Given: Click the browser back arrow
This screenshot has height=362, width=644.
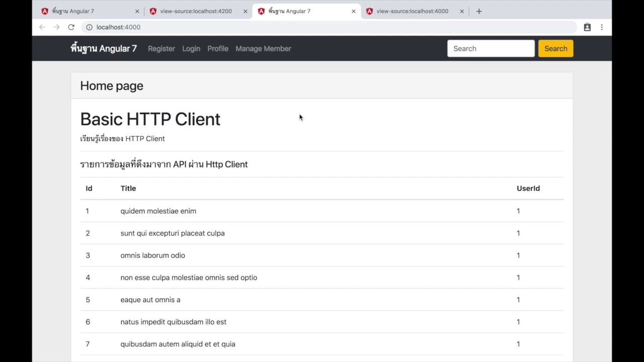Looking at the screenshot, I should point(42,27).
